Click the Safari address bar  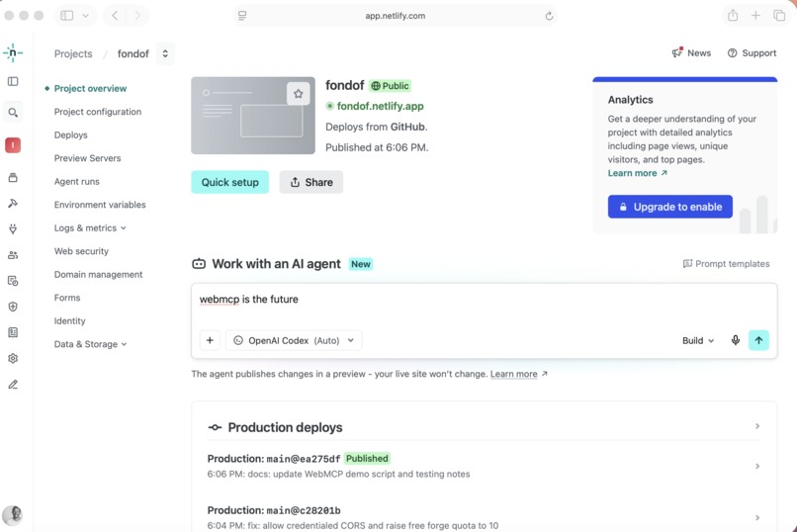pos(395,16)
